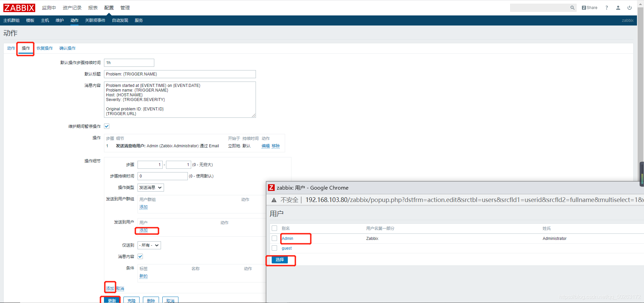Open the Share link icon
644x303 pixels.
click(x=589, y=8)
